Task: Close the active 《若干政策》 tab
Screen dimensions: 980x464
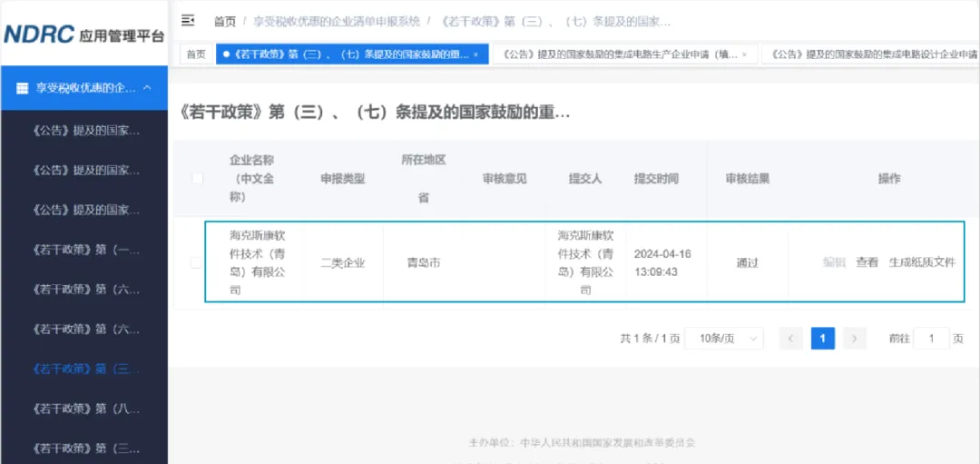Action: click(475, 54)
